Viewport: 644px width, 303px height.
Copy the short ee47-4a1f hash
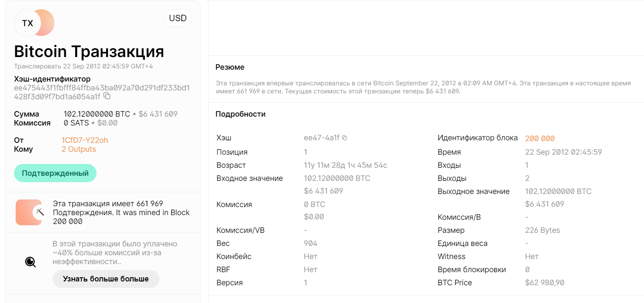(344, 138)
